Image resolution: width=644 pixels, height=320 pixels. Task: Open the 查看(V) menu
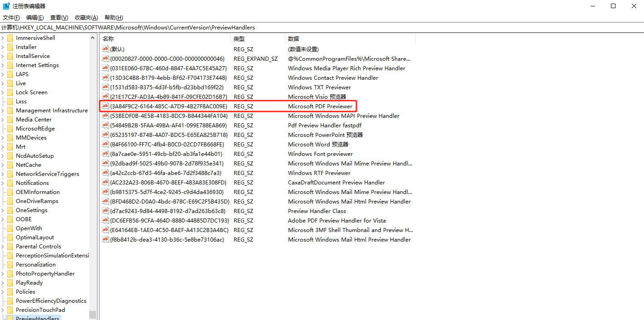[59, 18]
